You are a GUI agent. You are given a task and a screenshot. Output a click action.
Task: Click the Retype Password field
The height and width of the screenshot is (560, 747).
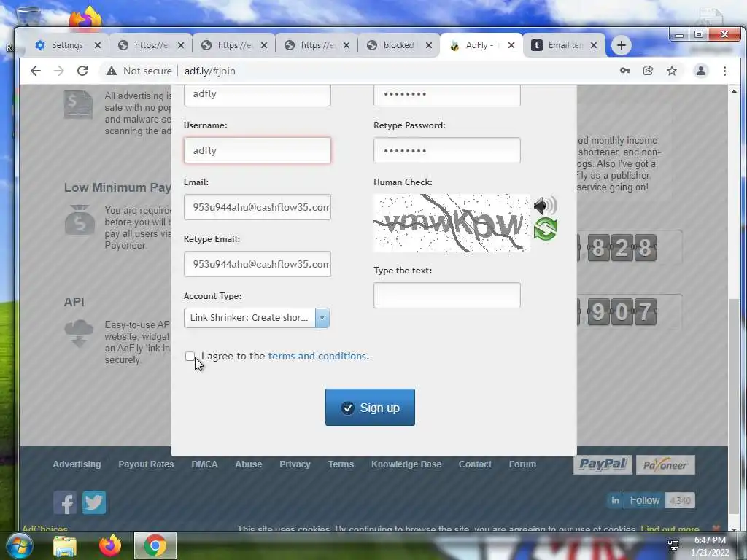(447, 150)
